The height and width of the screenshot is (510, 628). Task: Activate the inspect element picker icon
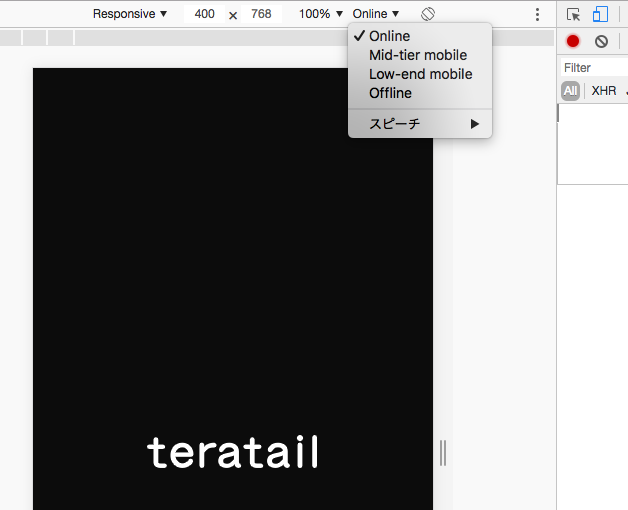(574, 14)
